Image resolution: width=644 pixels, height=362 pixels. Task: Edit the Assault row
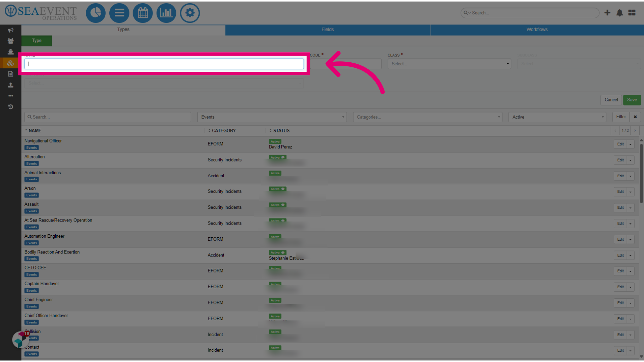(620, 208)
